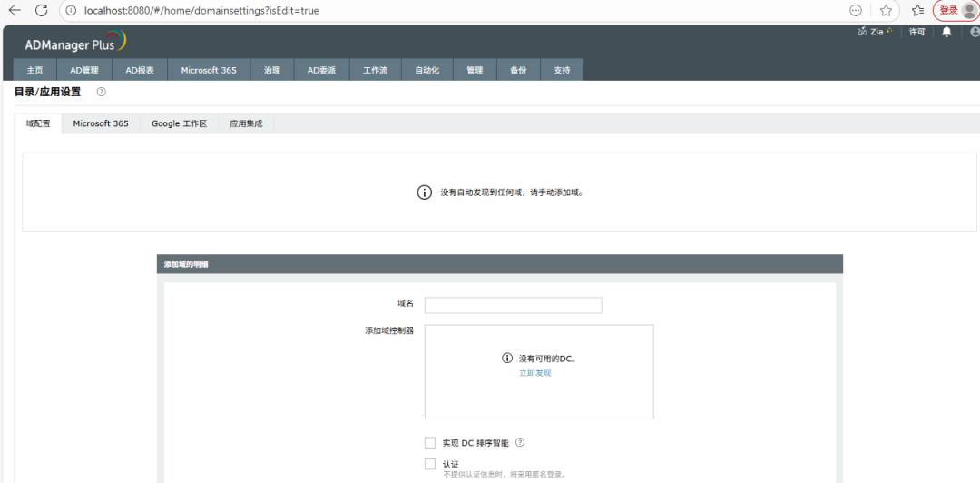Enable 实现 DC 排序智能 checkbox

click(430, 443)
